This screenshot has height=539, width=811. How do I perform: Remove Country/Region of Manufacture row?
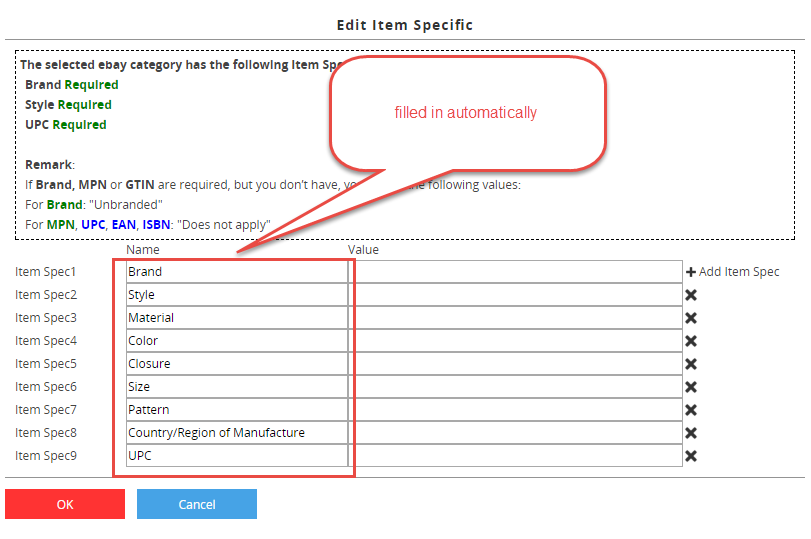coord(690,433)
